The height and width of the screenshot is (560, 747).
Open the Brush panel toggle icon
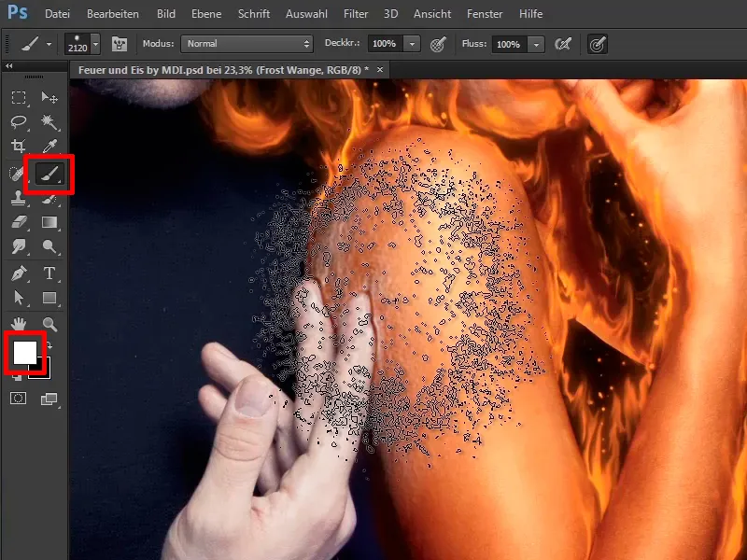pyautogui.click(x=120, y=44)
